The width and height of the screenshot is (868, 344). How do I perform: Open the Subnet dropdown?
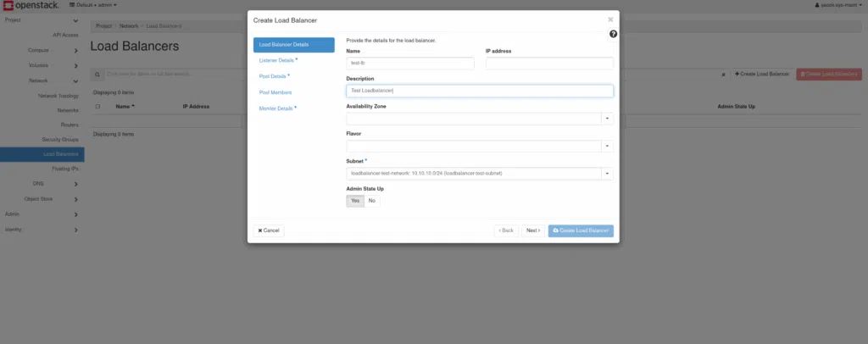pyautogui.click(x=607, y=174)
